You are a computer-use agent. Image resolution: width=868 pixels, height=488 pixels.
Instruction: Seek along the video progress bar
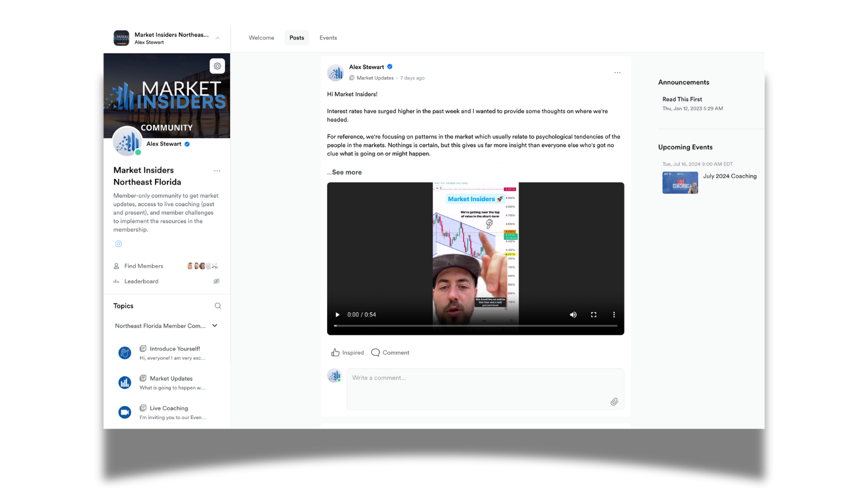click(x=476, y=326)
